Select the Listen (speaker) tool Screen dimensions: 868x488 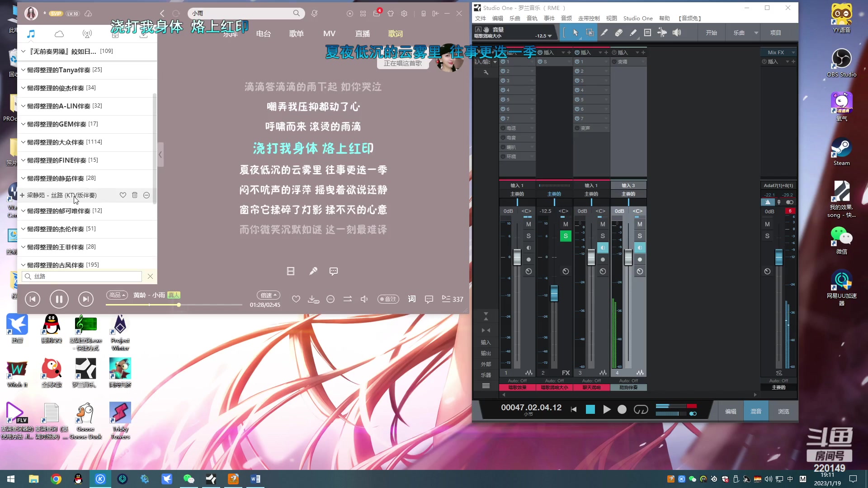tap(677, 33)
